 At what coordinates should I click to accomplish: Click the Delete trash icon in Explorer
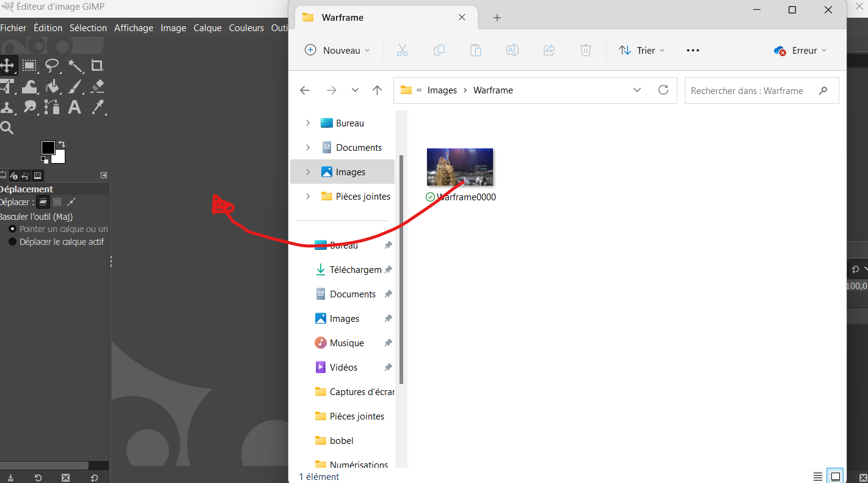pos(585,51)
